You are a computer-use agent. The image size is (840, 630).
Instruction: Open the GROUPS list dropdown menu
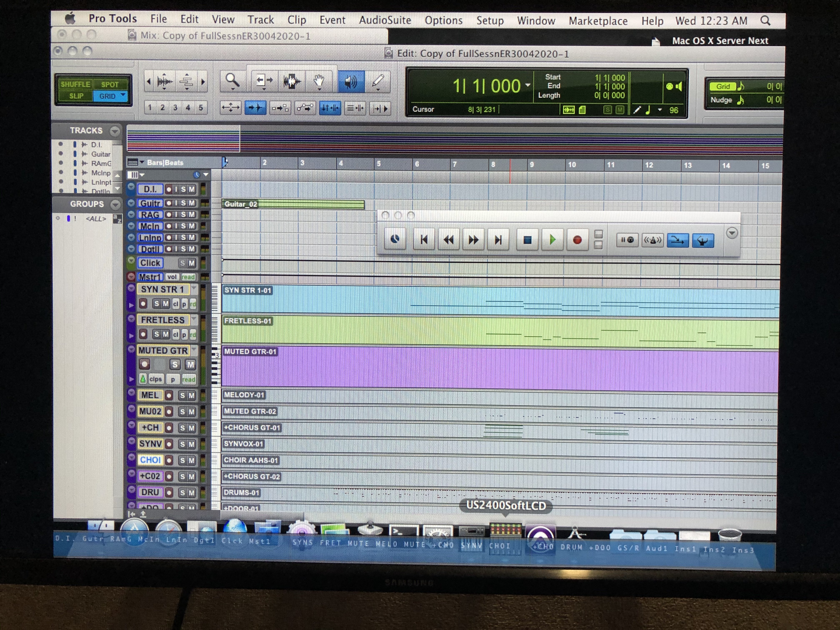(x=115, y=204)
